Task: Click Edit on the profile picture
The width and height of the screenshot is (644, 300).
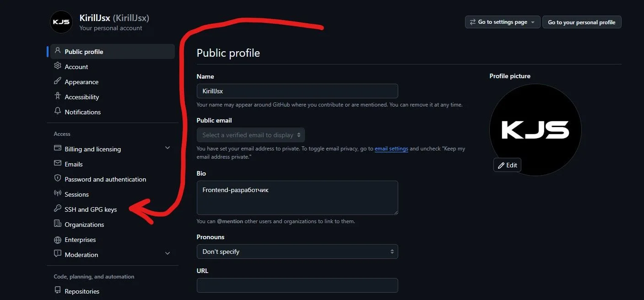Action: point(507,165)
